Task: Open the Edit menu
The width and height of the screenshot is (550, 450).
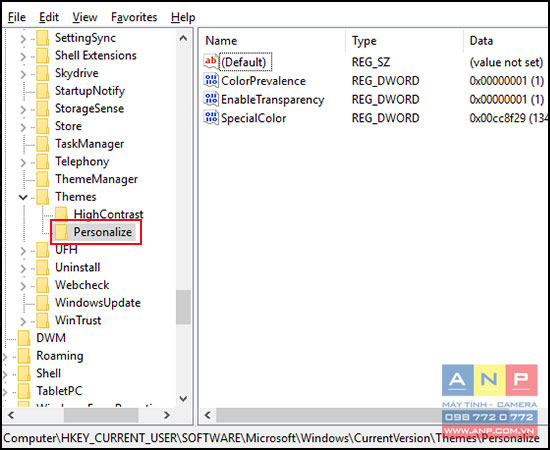Action: (49, 17)
